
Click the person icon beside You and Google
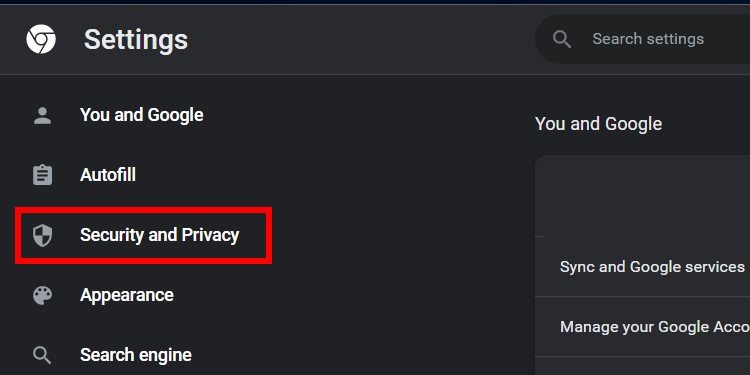coord(42,115)
